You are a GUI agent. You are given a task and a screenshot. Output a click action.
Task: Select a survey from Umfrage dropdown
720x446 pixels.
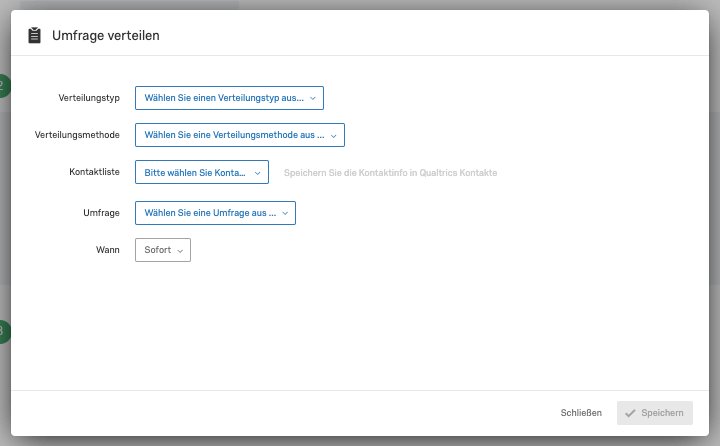point(215,213)
